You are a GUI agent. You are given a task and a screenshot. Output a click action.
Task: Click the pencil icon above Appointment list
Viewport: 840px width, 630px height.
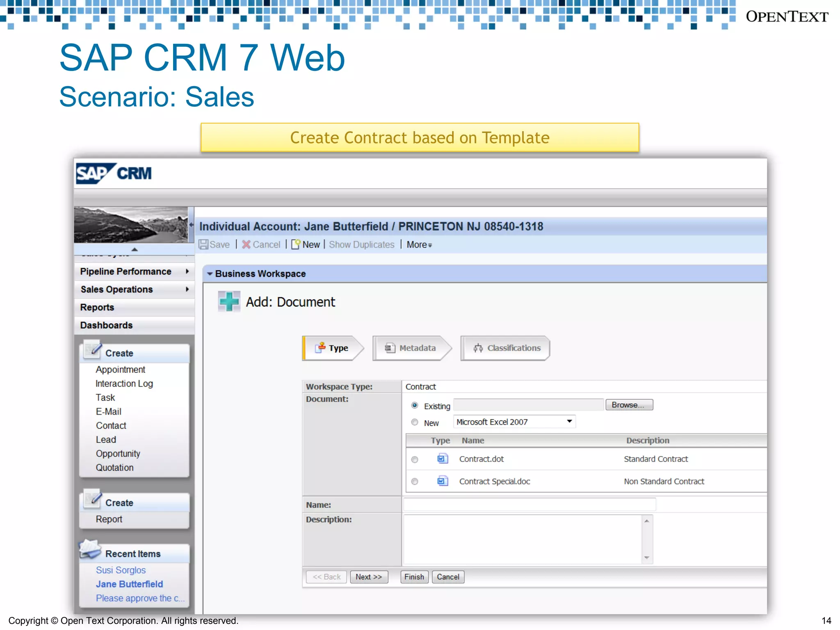point(92,350)
